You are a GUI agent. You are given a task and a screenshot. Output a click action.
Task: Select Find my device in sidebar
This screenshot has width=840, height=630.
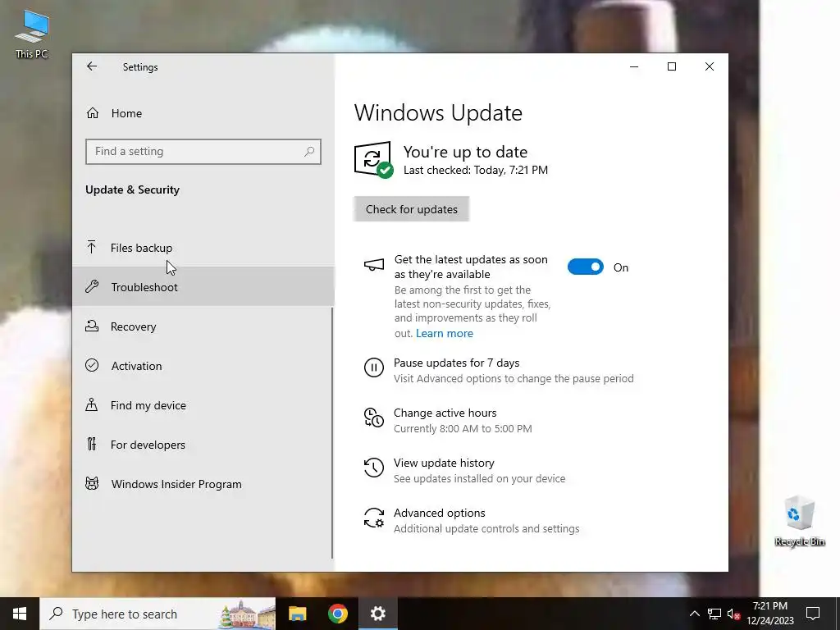[203, 405]
